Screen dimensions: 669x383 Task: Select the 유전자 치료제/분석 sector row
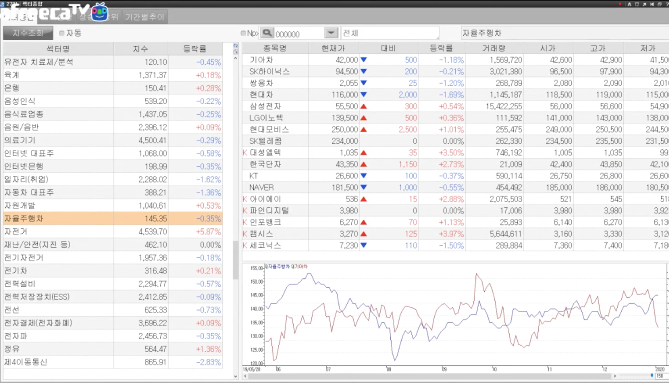pos(113,62)
